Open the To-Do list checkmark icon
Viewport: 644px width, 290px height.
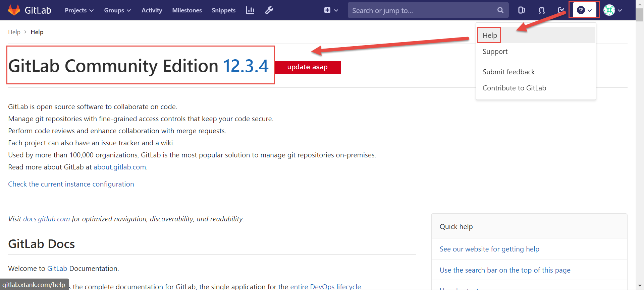click(x=561, y=10)
